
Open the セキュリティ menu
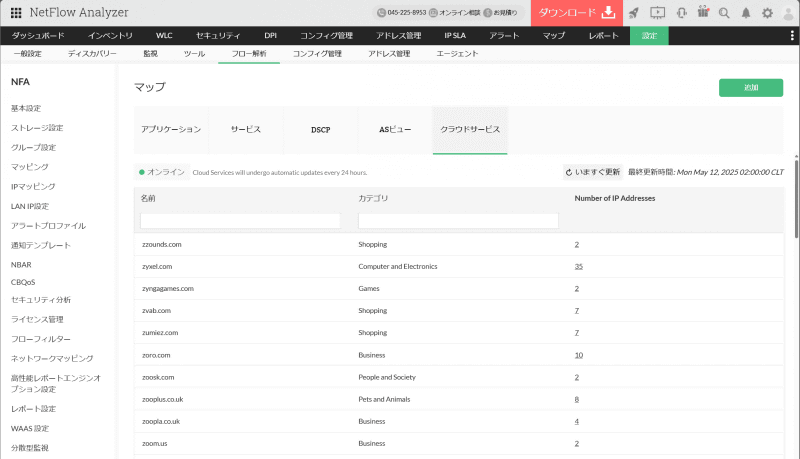[218, 36]
